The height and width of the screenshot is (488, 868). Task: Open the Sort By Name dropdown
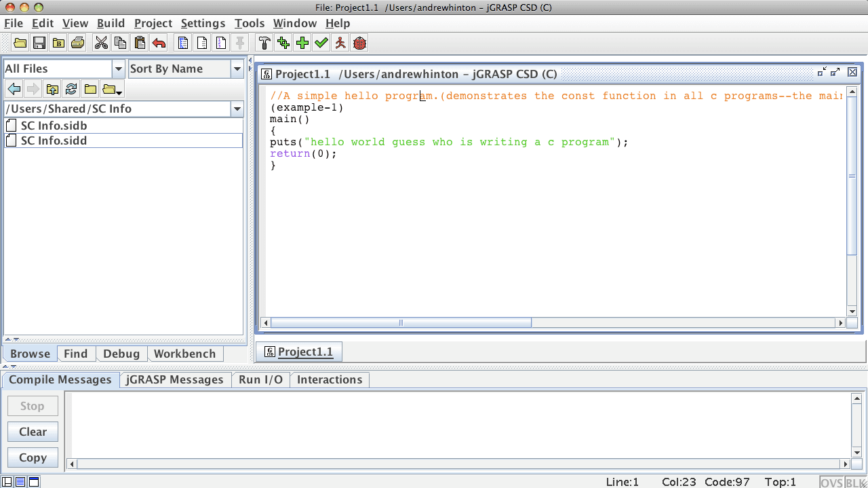click(237, 68)
